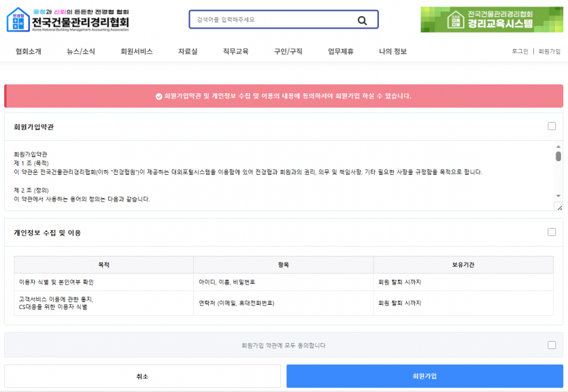Click the 로그인 link
This screenshot has height=392, width=568.
coord(520,52)
